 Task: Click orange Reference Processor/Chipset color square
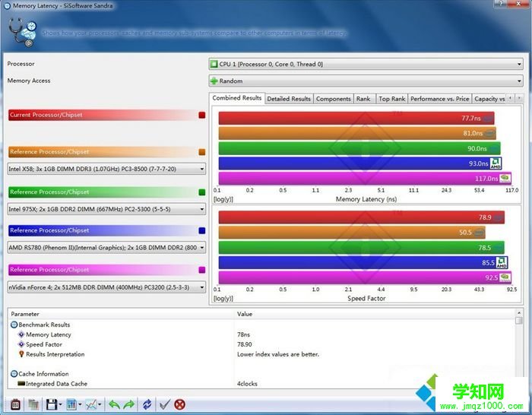(202, 152)
